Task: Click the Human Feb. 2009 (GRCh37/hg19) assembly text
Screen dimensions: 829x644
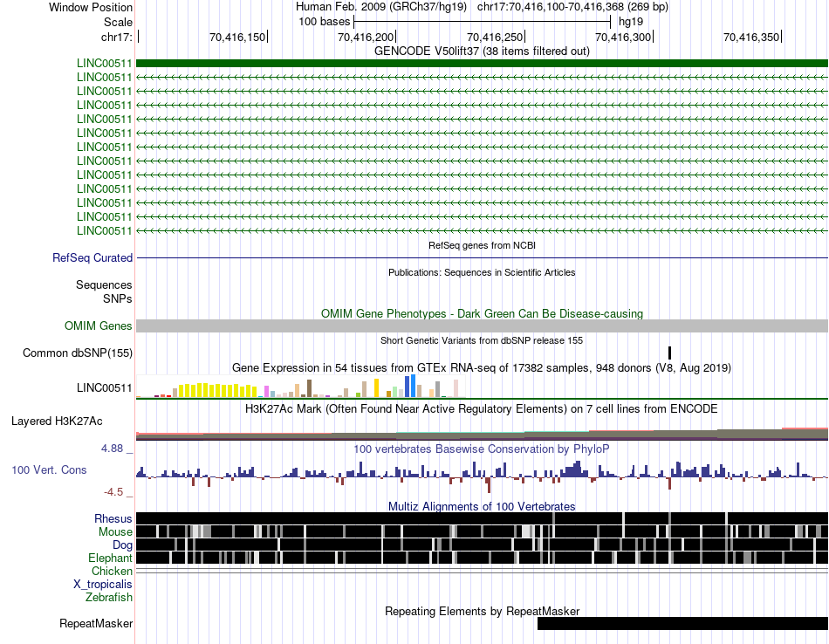Action: (x=381, y=7)
